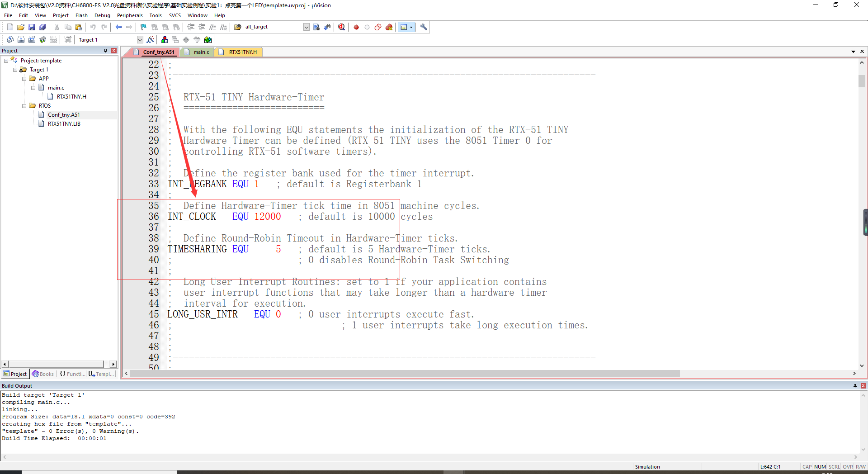Click the Project panel horizontal scrollbar
Viewport: 868px width, 474px height.
click(x=57, y=364)
